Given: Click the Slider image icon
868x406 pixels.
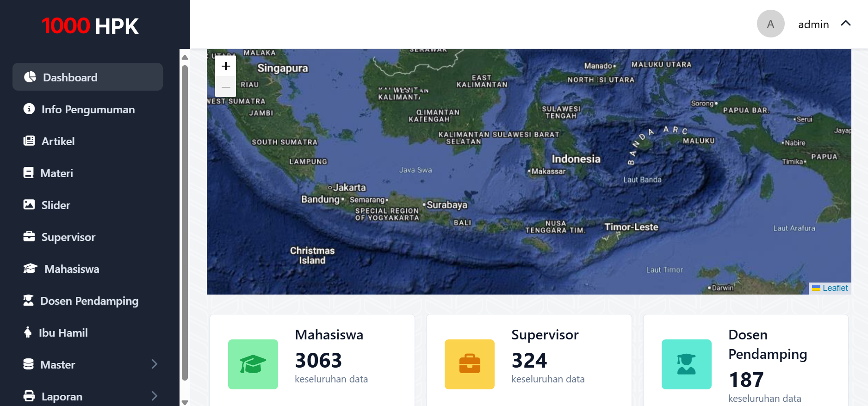Looking at the screenshot, I should pos(29,204).
